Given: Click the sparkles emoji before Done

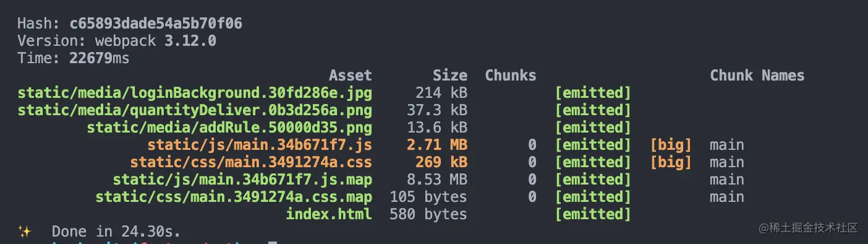Looking at the screenshot, I should (x=25, y=232).
